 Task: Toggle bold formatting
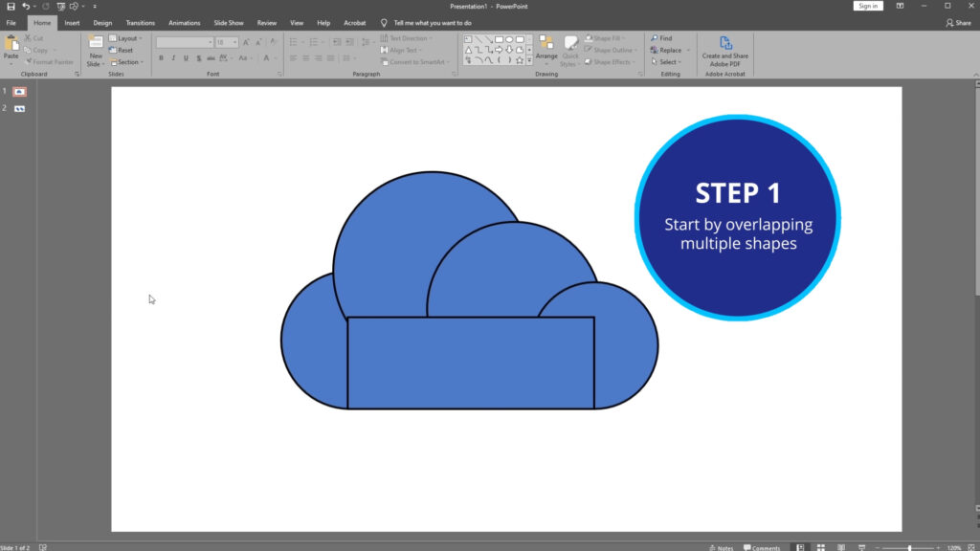click(x=161, y=56)
